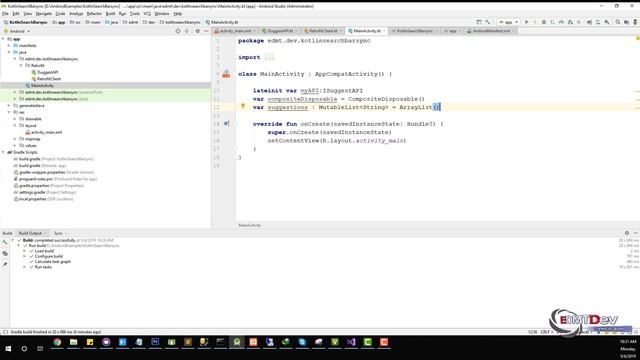Open the app run configuration dropdown

click(509, 22)
